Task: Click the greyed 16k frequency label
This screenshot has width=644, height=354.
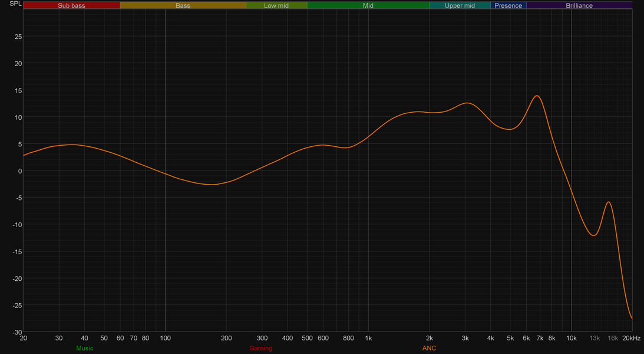Action: tap(613, 339)
